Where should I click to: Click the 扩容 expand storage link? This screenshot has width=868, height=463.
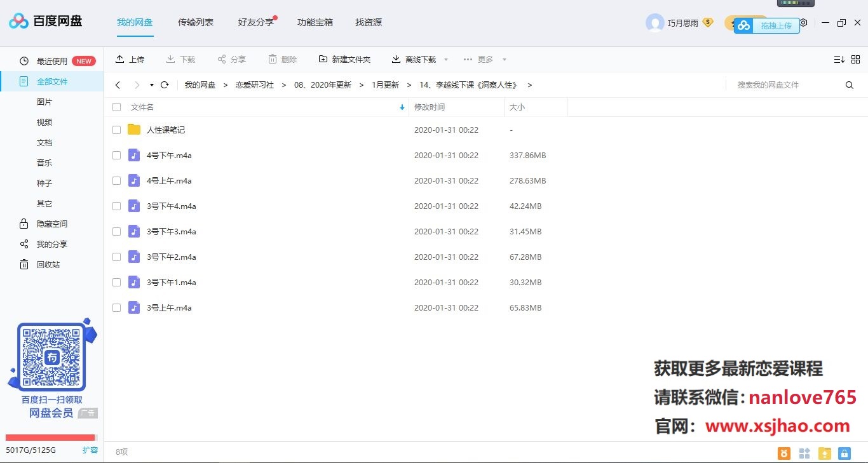click(90, 450)
